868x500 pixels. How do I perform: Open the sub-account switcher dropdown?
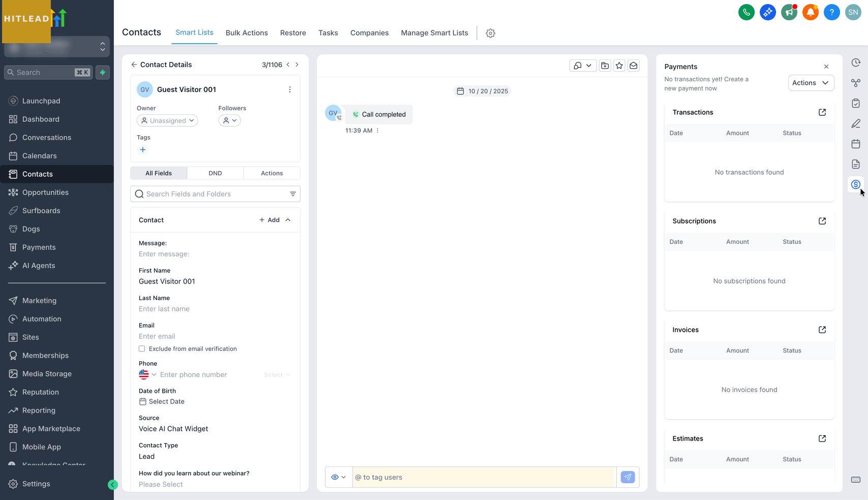pos(57,47)
